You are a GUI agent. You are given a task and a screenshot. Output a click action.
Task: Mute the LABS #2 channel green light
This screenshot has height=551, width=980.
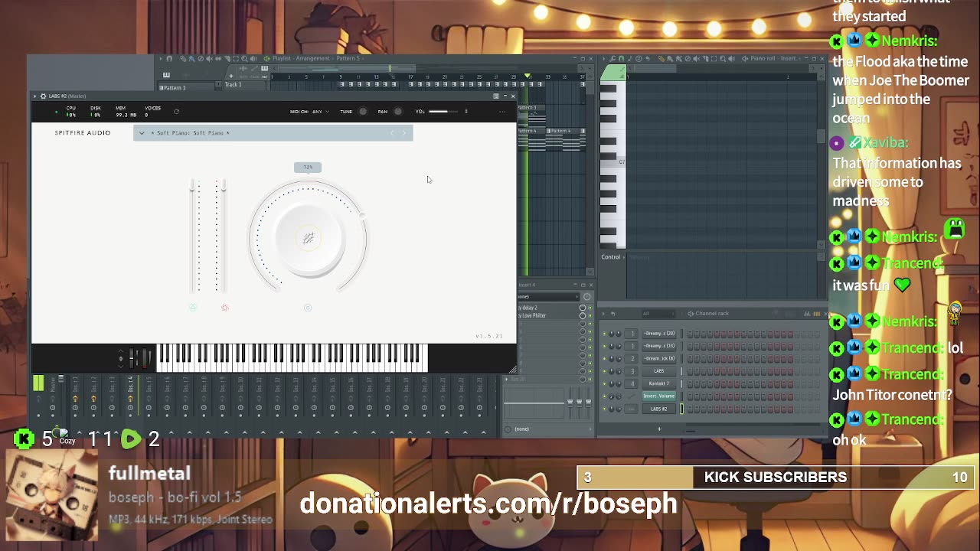(x=604, y=409)
